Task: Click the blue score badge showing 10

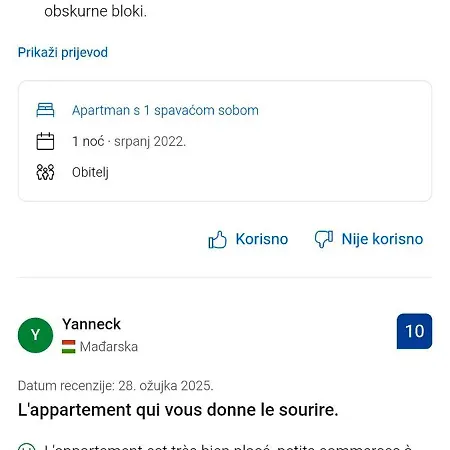Action: [x=414, y=331]
